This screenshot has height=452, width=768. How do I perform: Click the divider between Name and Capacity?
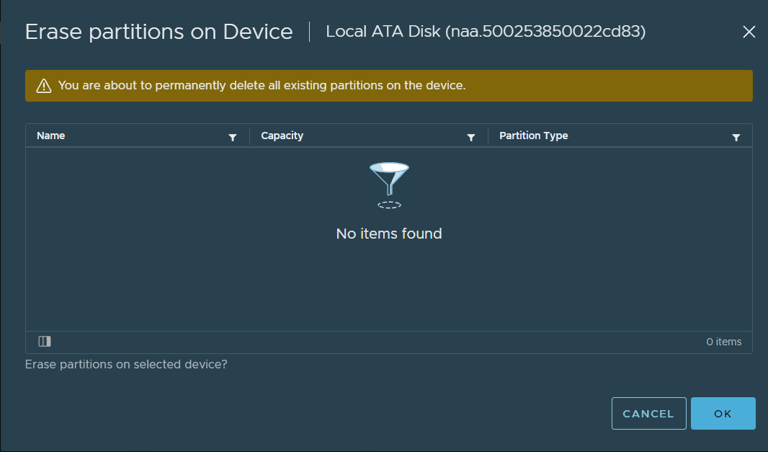[249, 136]
